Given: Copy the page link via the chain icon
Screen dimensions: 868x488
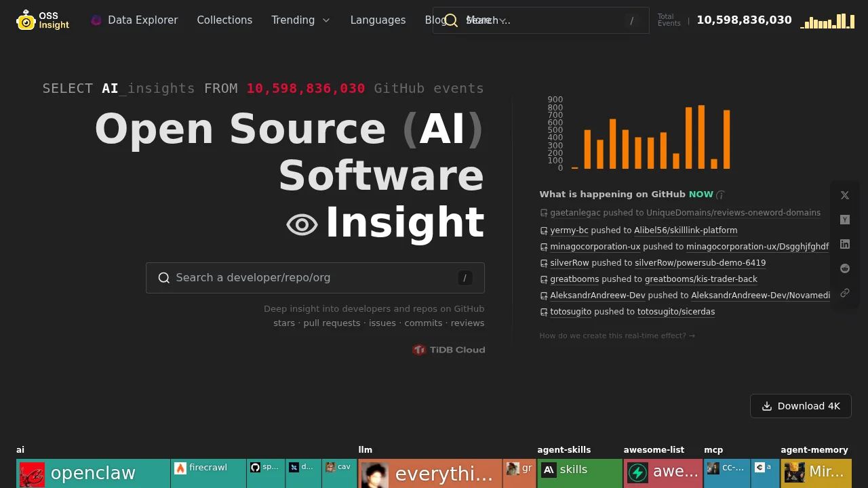Looking at the screenshot, I should point(844,293).
